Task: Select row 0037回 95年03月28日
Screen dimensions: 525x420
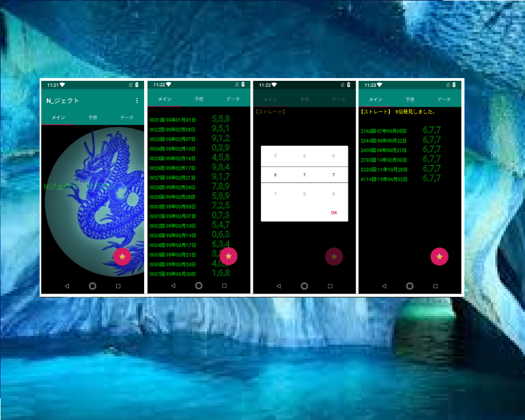Action: (x=190, y=274)
